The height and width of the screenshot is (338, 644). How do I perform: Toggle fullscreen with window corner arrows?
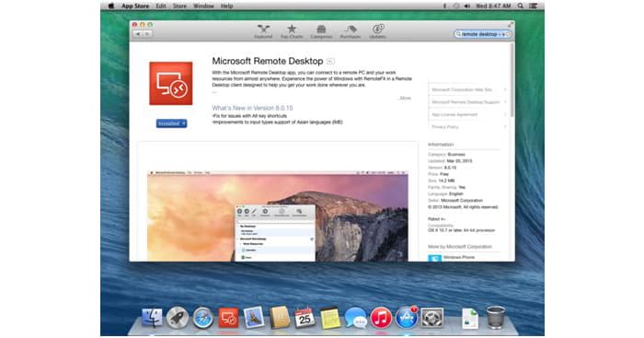tap(511, 25)
